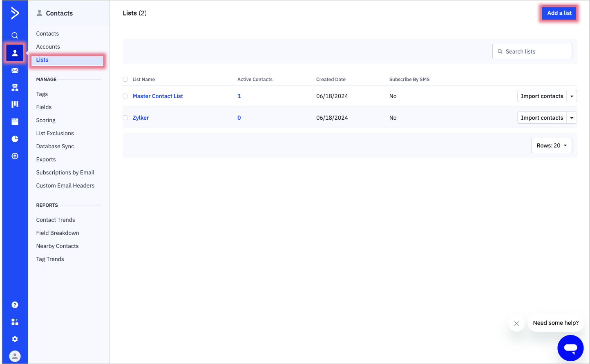The width and height of the screenshot is (590, 364).
Task: Open Zylker active contacts count
Action: click(x=239, y=118)
